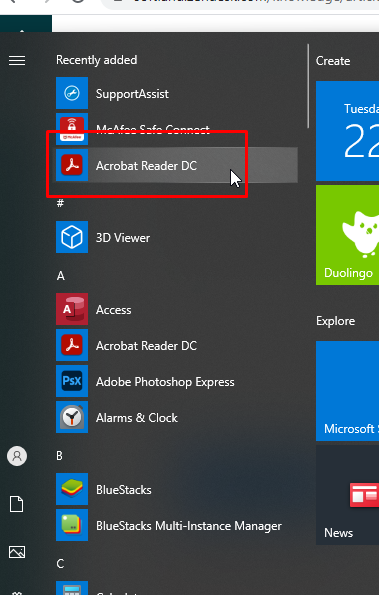Select the A letter group header
Image resolution: width=379 pixels, height=595 pixels.
(x=61, y=276)
